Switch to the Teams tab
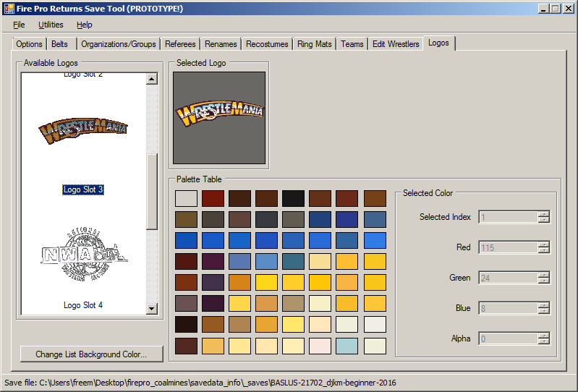Image resolution: width=578 pixels, height=392 pixels. coord(352,44)
